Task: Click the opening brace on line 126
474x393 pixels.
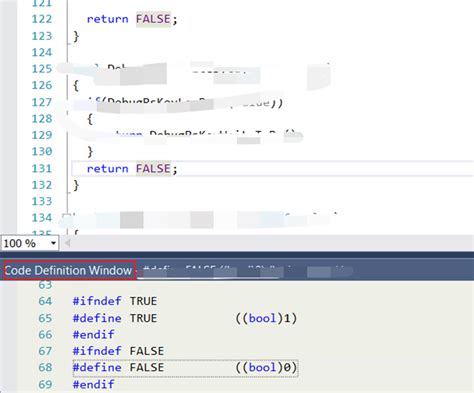Action: 76,86
